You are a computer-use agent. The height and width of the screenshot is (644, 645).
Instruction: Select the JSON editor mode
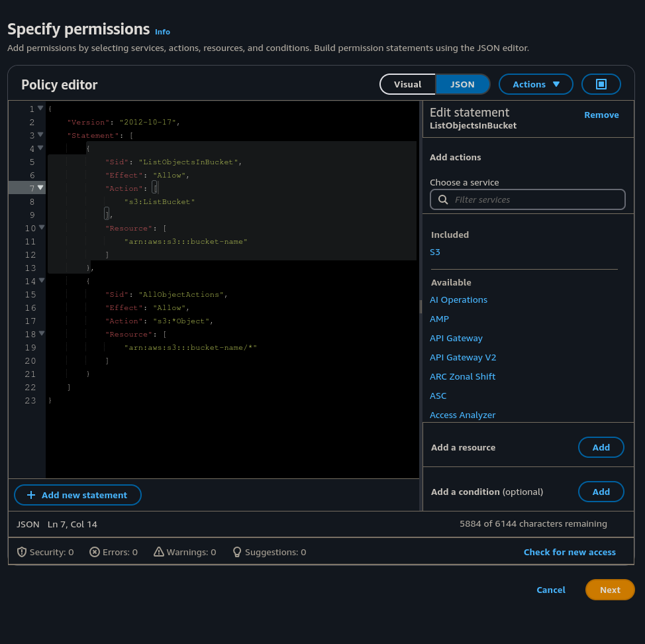(x=462, y=84)
